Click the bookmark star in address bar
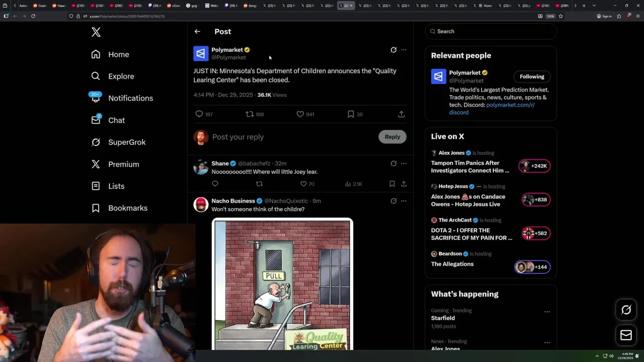 tap(560, 16)
